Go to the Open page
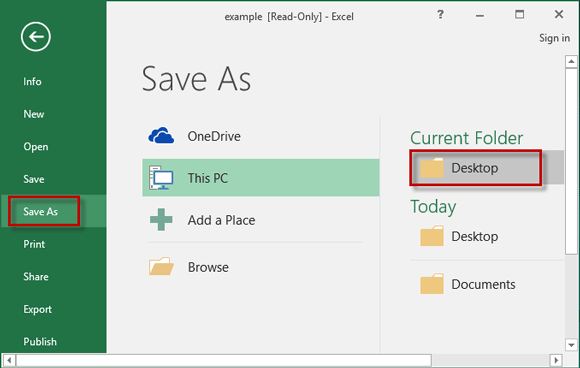Viewport: 580px width, 368px height. coord(36,147)
